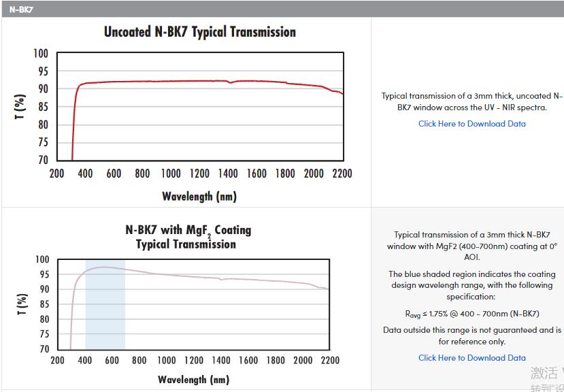Click the MgF2 (400-700nm) coating description text
The height and width of the screenshot is (392, 564).
click(x=471, y=246)
